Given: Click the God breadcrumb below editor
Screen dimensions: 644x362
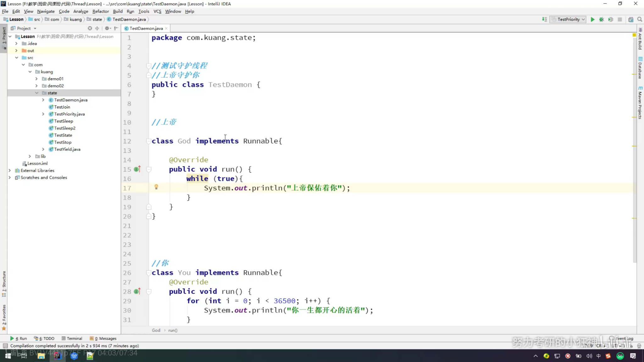Looking at the screenshot, I should [x=156, y=330].
